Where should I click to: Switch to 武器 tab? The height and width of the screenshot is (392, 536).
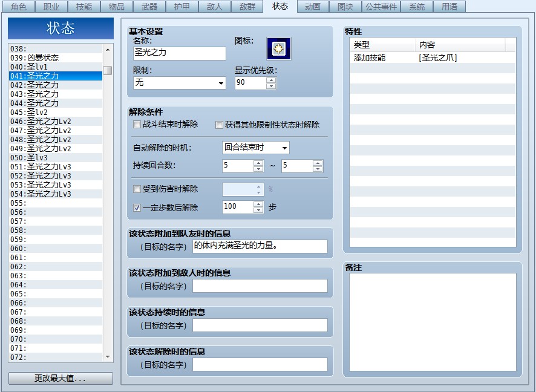(149, 7)
